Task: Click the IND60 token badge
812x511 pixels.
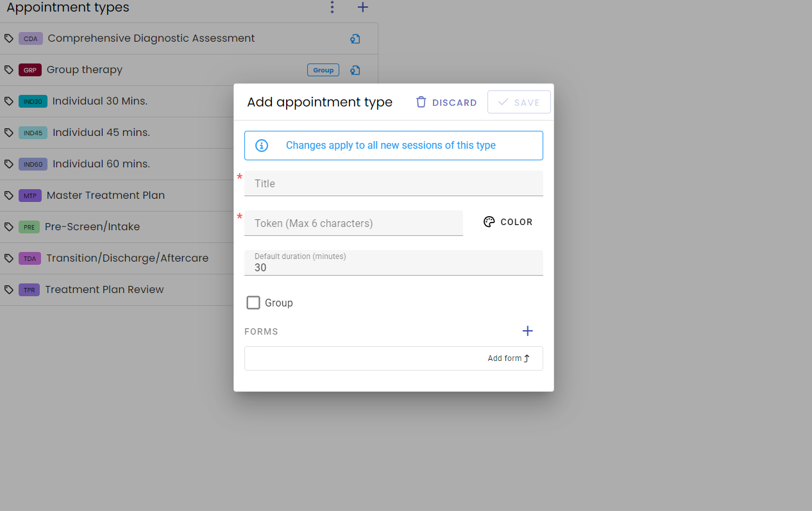Action: 33,164
